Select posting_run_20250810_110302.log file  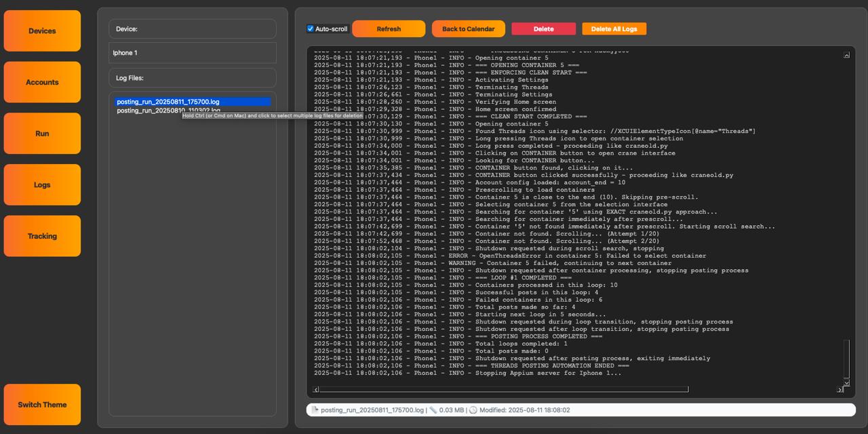point(193,111)
